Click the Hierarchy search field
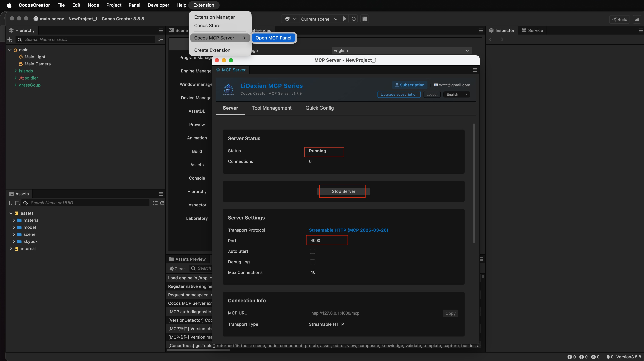Viewport: 644px width, 361px height. pos(85,39)
